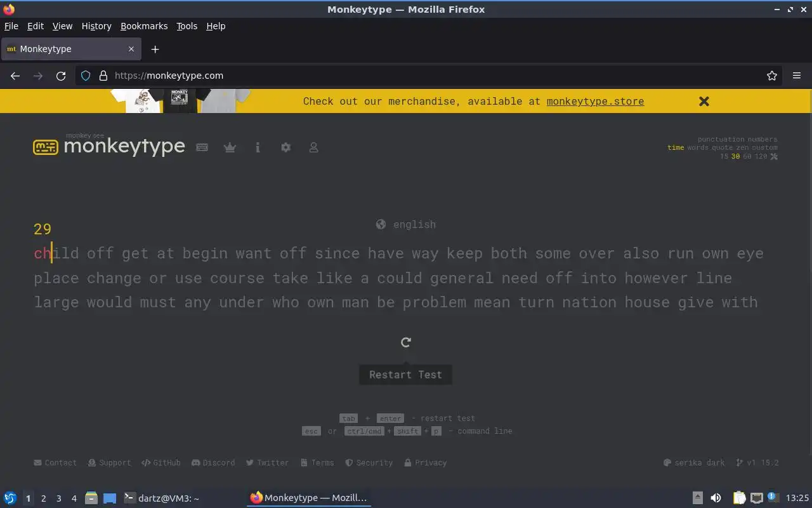Click the restart test circular arrow icon
Image resolution: width=812 pixels, height=508 pixels.
pyautogui.click(x=406, y=342)
